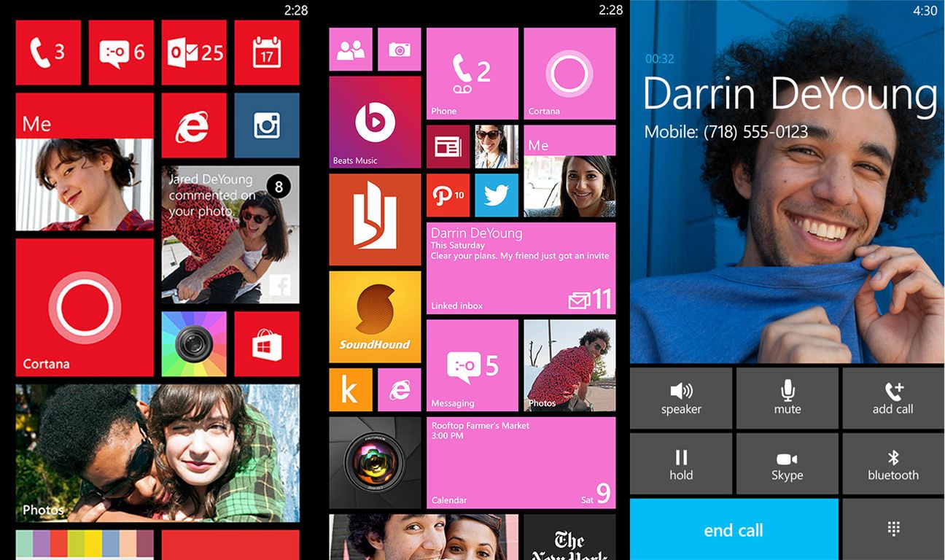This screenshot has width=945, height=560.
Task: Open the pink Me tile with woman's photo
Action: [569, 171]
